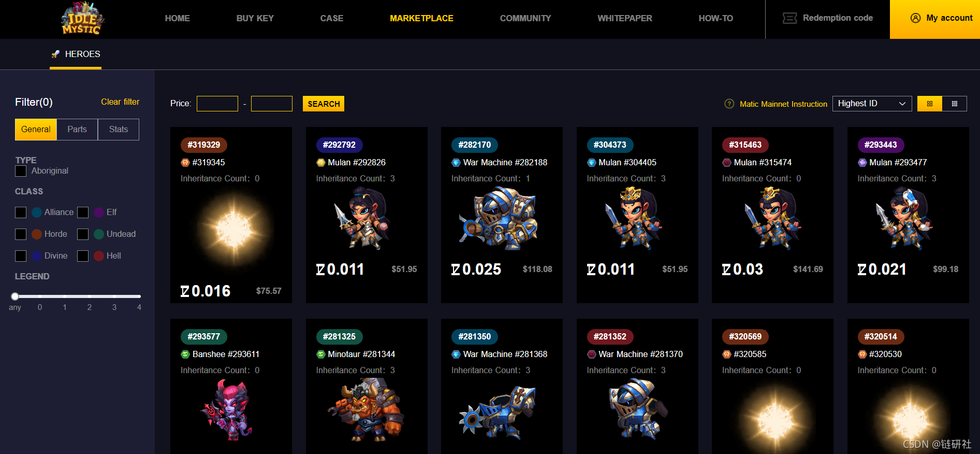Check the Undead class filter

83,234
